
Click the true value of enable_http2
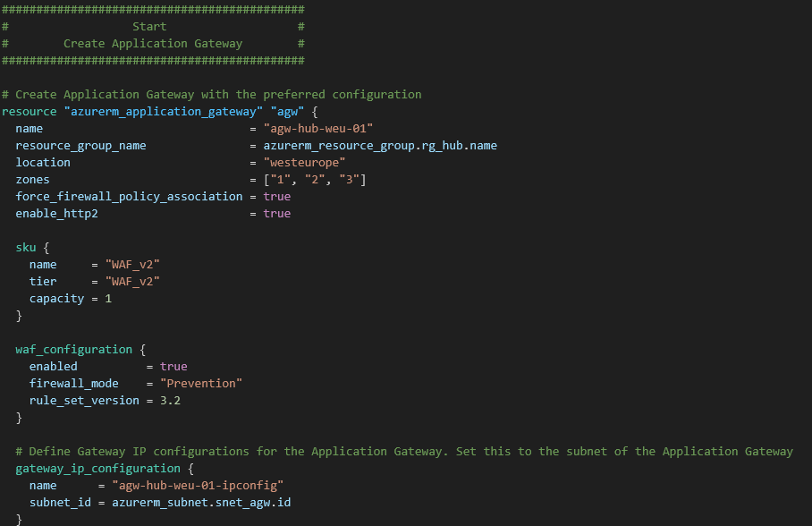point(276,213)
